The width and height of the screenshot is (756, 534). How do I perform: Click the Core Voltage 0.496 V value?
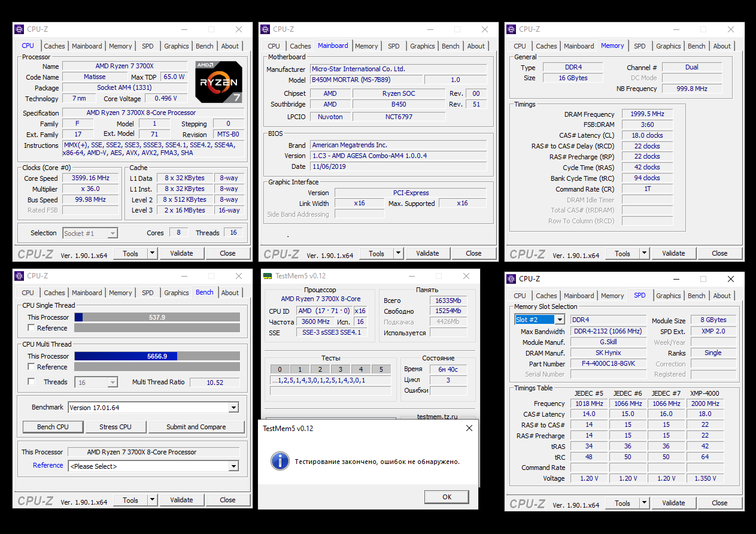click(165, 99)
